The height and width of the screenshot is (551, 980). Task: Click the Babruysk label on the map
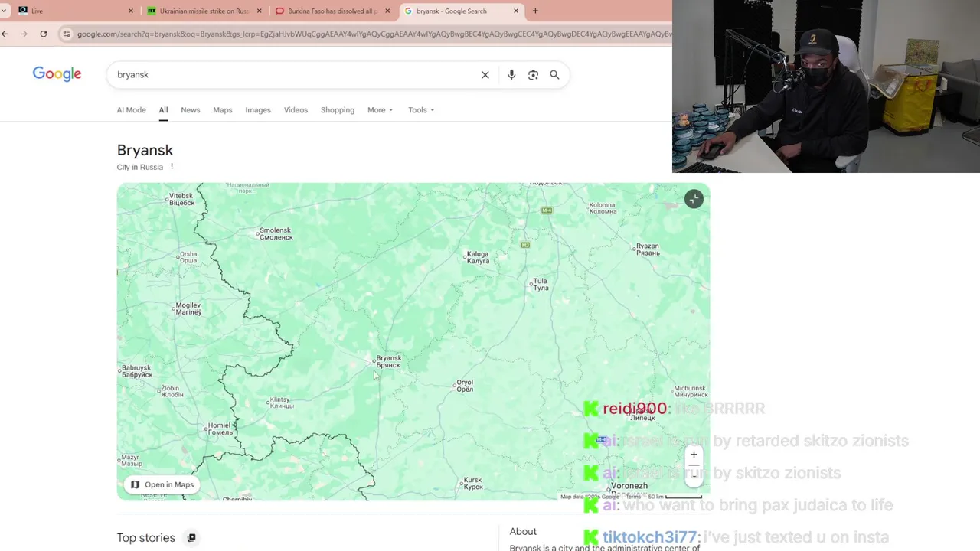(x=137, y=371)
